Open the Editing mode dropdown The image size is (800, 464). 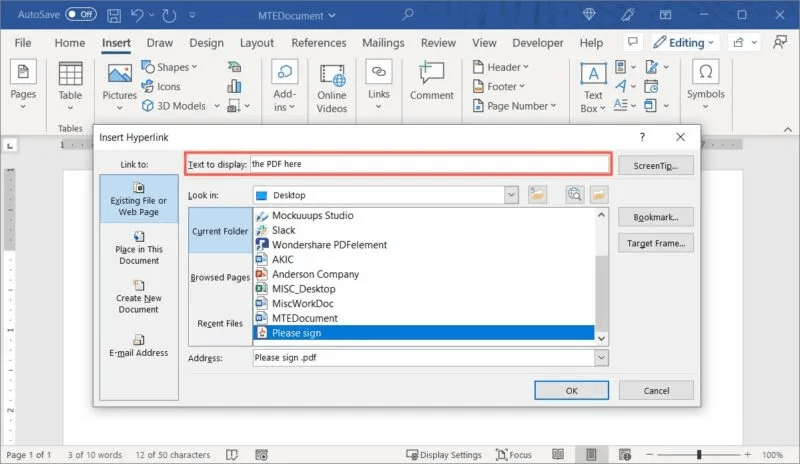pos(684,42)
